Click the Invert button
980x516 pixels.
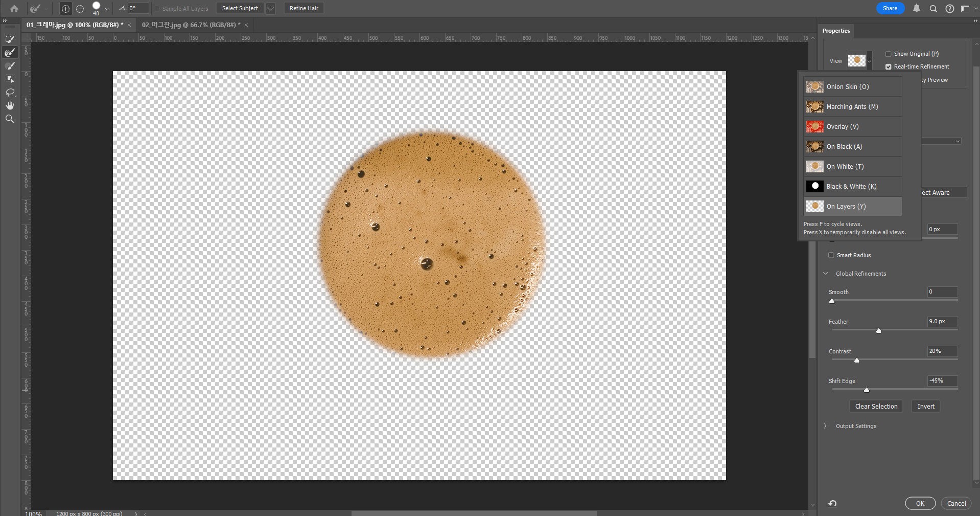tap(926, 406)
